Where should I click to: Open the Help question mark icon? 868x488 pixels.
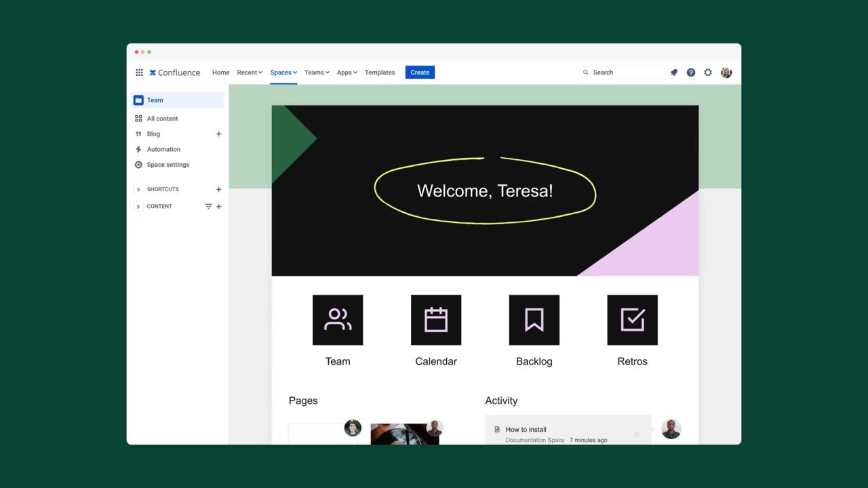pos(690,72)
